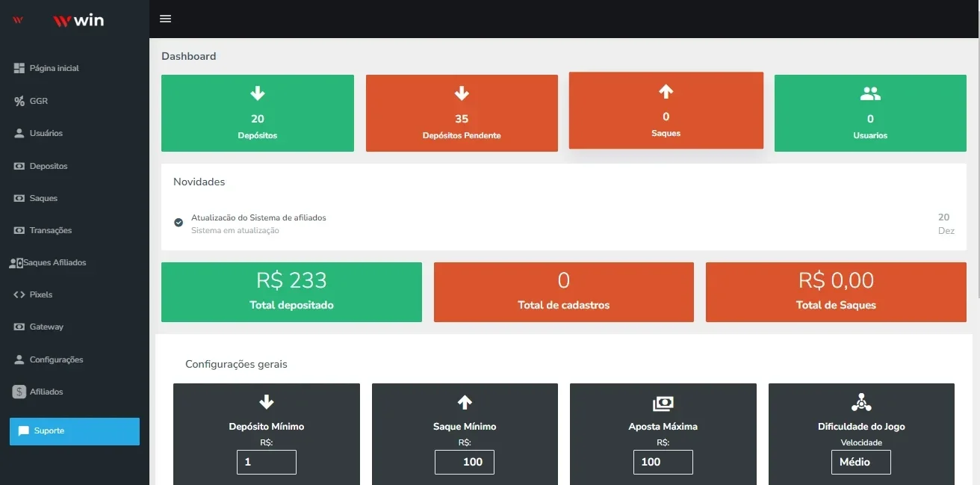This screenshot has width=980, height=485.
Task: Click the Pixels code brackets icon
Action: pyautogui.click(x=19, y=294)
